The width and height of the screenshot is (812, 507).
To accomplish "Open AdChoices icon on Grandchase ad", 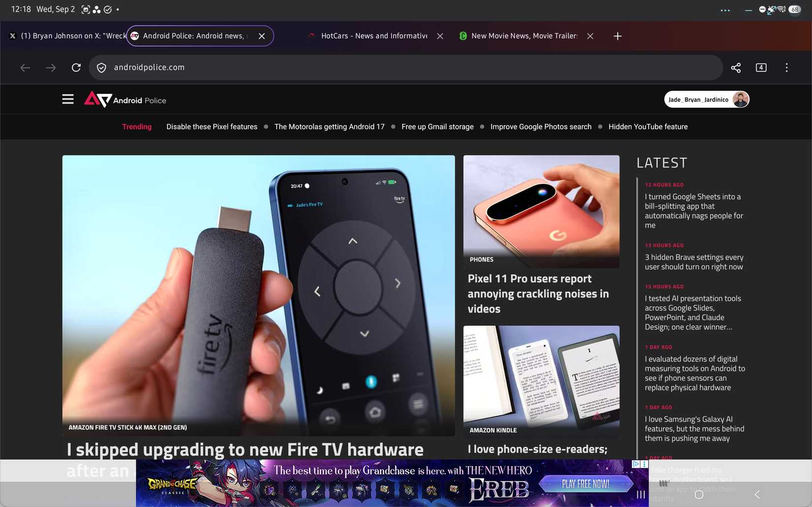I will pyautogui.click(x=636, y=464).
